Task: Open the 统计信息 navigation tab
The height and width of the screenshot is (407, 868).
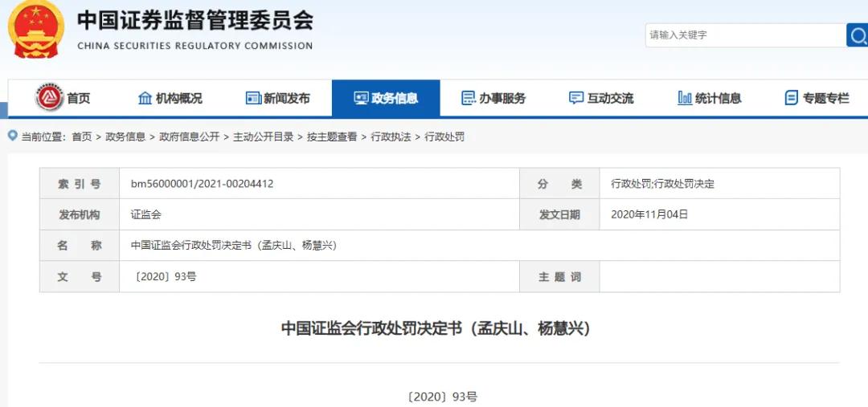Action: click(x=710, y=99)
